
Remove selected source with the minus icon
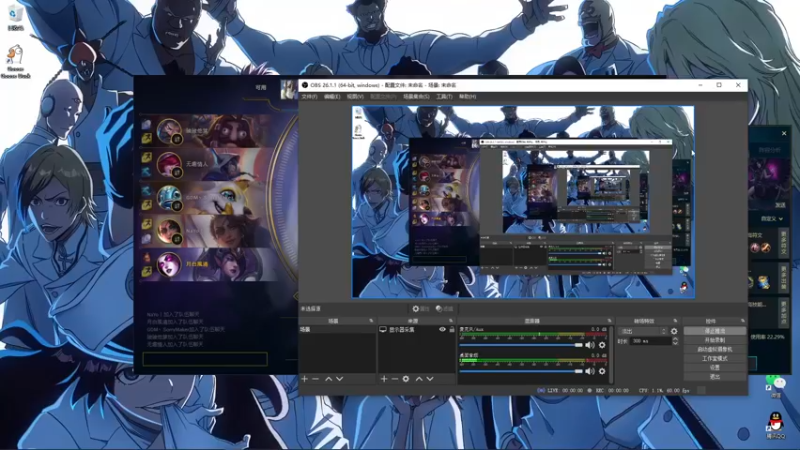[x=395, y=379]
